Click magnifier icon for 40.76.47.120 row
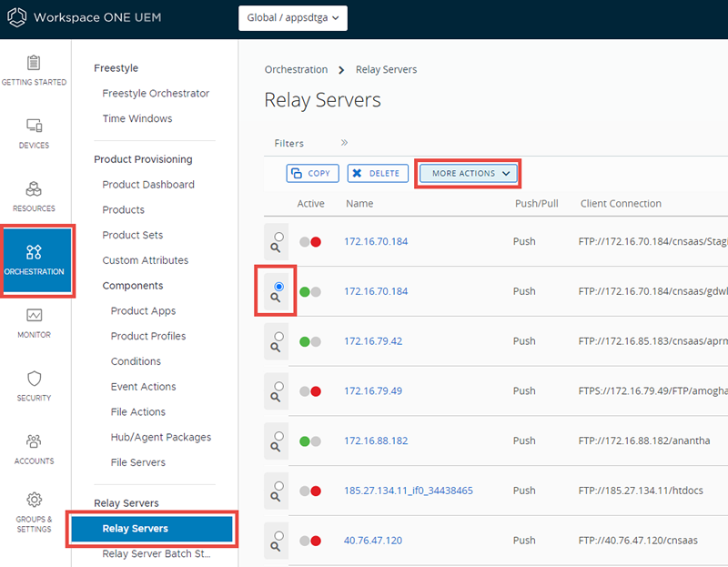 (x=276, y=547)
